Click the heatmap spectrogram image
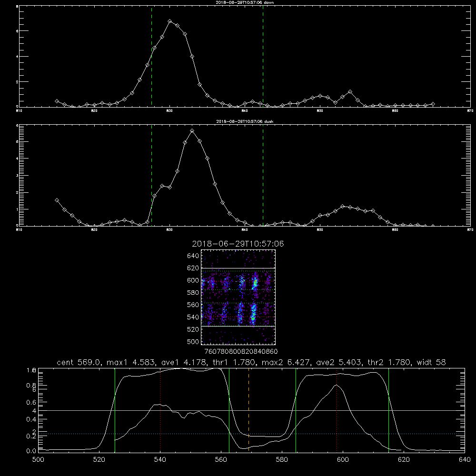The height and width of the screenshot is (476, 476). coord(238,297)
